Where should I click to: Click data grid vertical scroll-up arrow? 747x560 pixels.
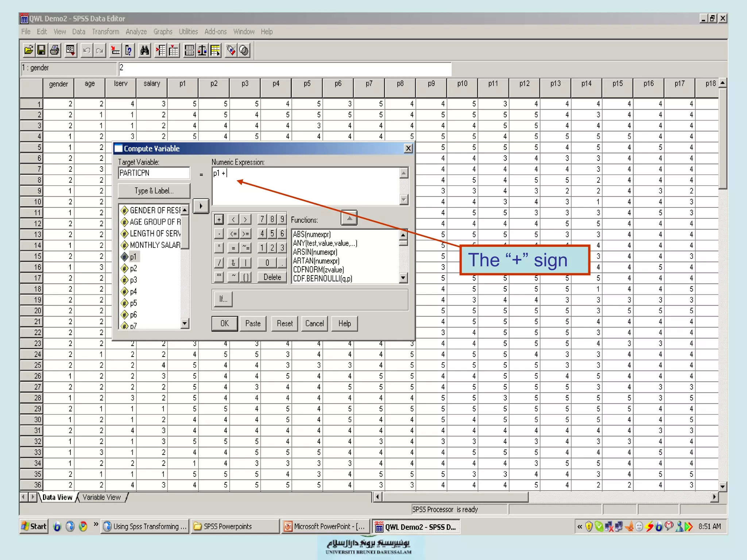(723, 83)
